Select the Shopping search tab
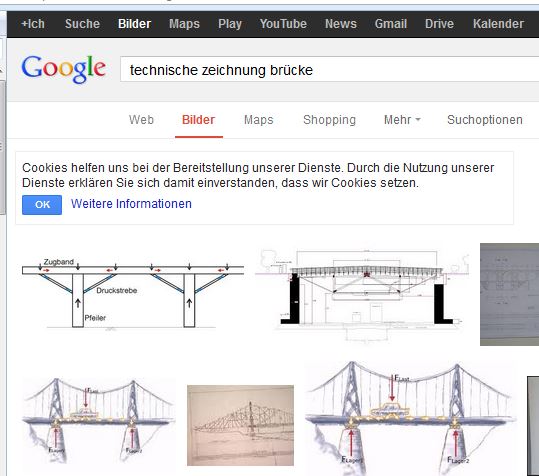Viewport: 539px width, 476px height. (x=329, y=120)
